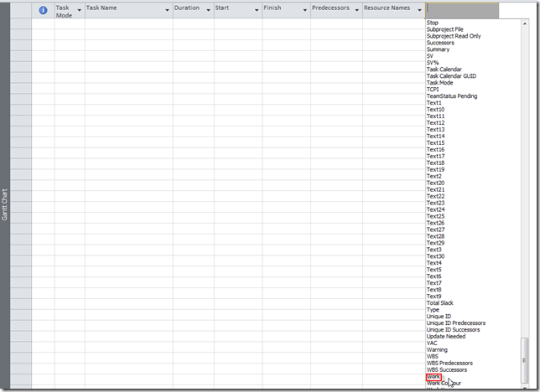This screenshot has width=540, height=392.
Task: Choose Subproject File from the list
Action: click(444, 29)
